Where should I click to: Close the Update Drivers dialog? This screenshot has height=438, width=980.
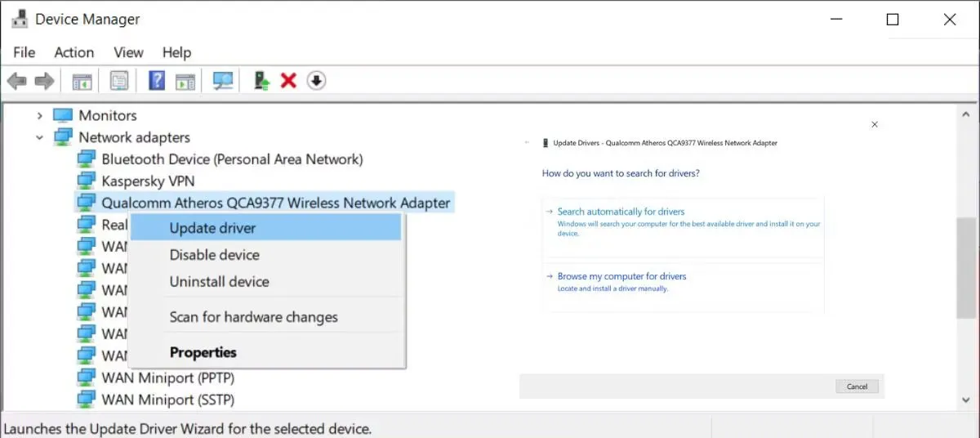point(875,125)
